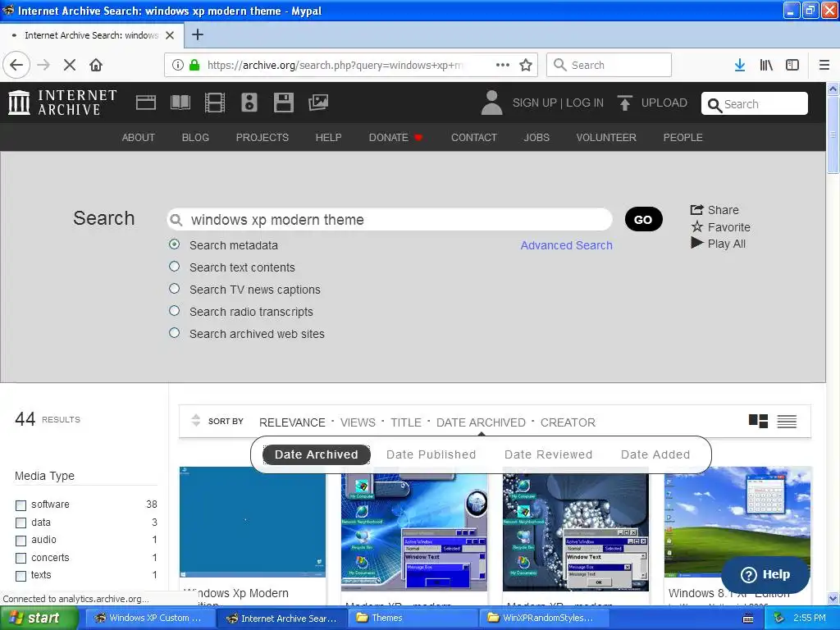This screenshot has width=840, height=630.
Task: Go back with the browser back arrow
Action: 16,66
